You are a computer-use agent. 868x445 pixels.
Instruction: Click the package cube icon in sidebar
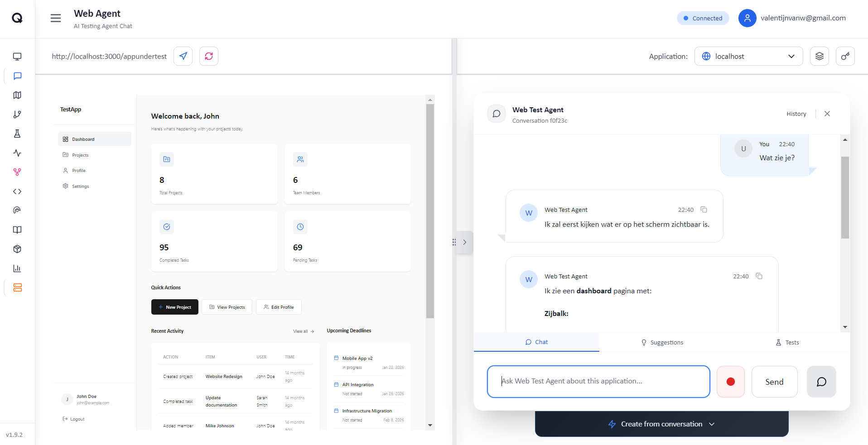point(17,249)
